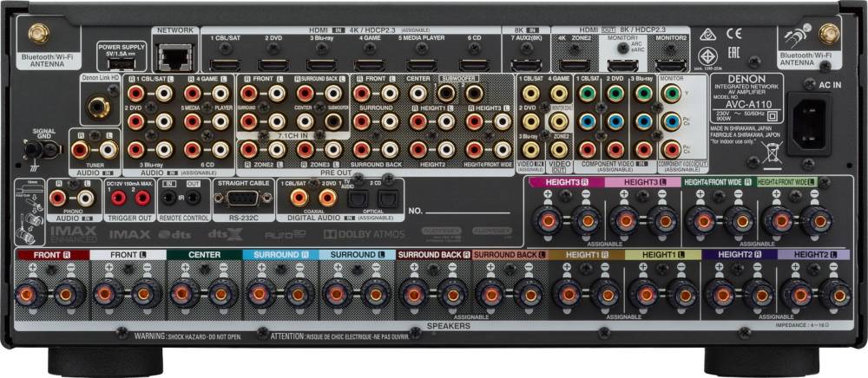Select the 8K 7 AUX2 HDMI input

point(527,65)
